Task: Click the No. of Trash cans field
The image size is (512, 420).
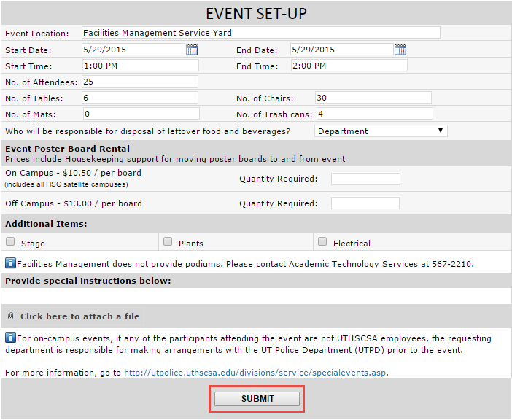Action: click(374, 114)
